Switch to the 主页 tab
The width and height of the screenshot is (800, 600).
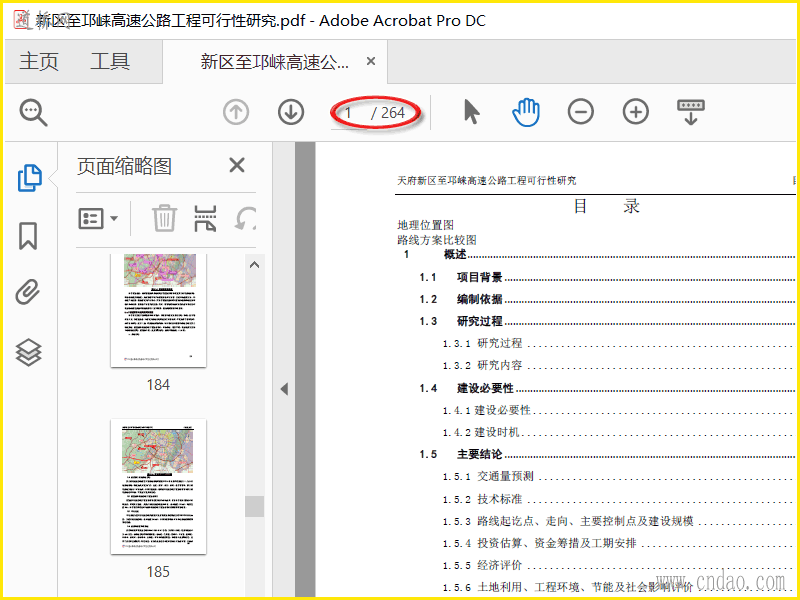pyautogui.click(x=39, y=62)
